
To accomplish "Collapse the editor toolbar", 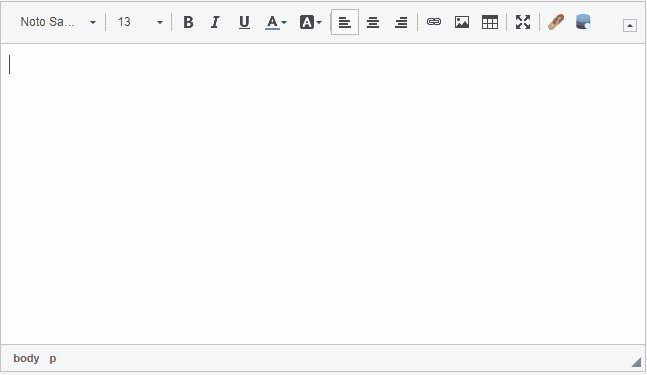I will pyautogui.click(x=629, y=26).
